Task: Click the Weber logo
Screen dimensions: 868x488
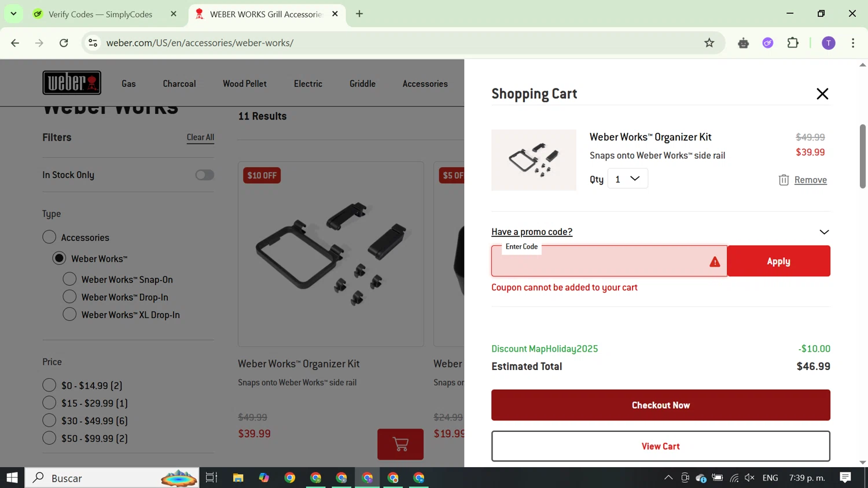Action: (x=72, y=83)
